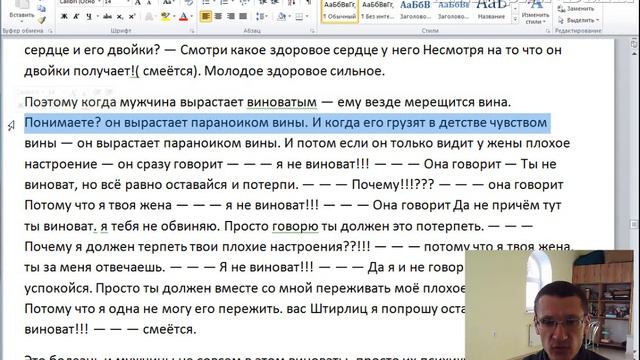Click clear formatting icon
This screenshot has height=360, width=640.
(x=189, y=3)
